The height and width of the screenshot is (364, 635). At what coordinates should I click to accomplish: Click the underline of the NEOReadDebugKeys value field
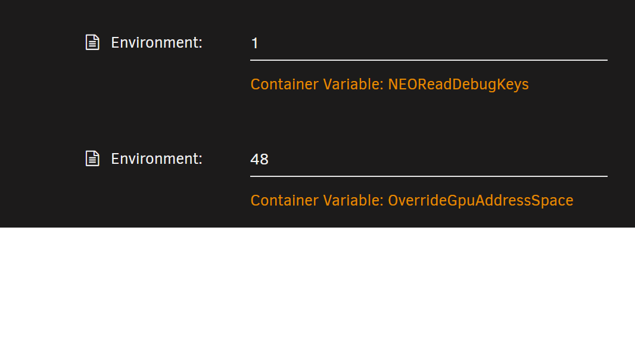[429, 60]
